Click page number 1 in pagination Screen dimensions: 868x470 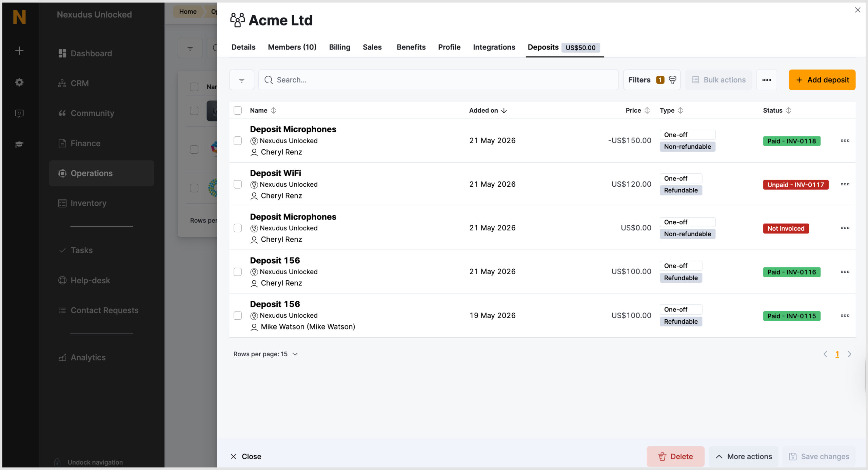tap(837, 354)
